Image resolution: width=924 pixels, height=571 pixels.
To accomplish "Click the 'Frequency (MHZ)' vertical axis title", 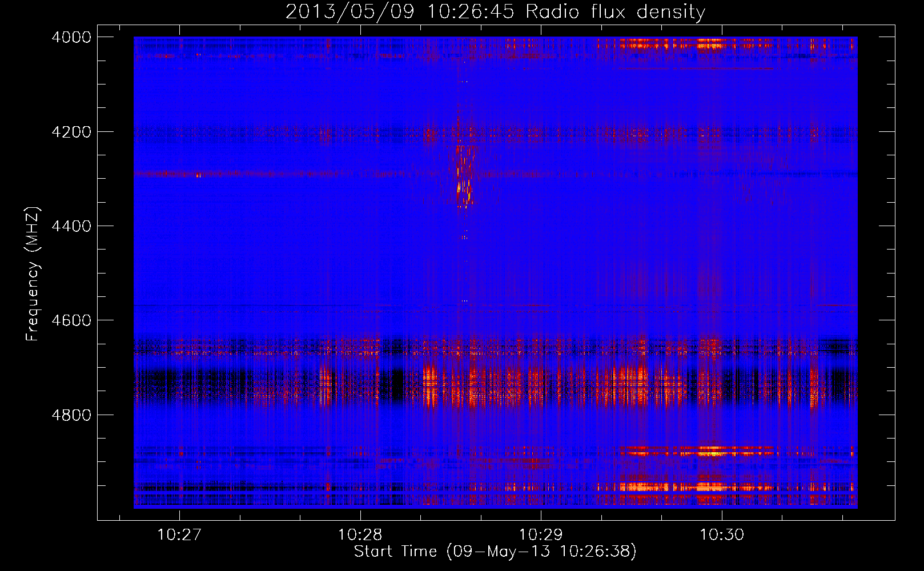I will click(x=33, y=274).
